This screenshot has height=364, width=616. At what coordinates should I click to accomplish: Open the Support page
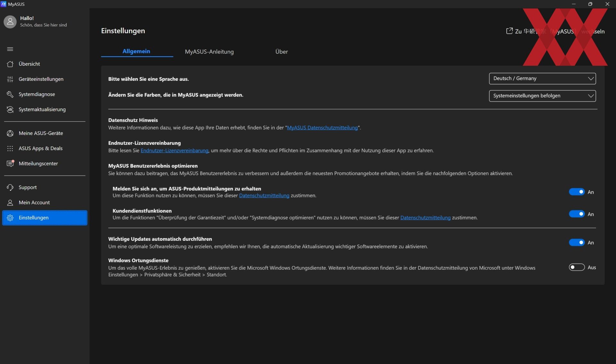45,187
